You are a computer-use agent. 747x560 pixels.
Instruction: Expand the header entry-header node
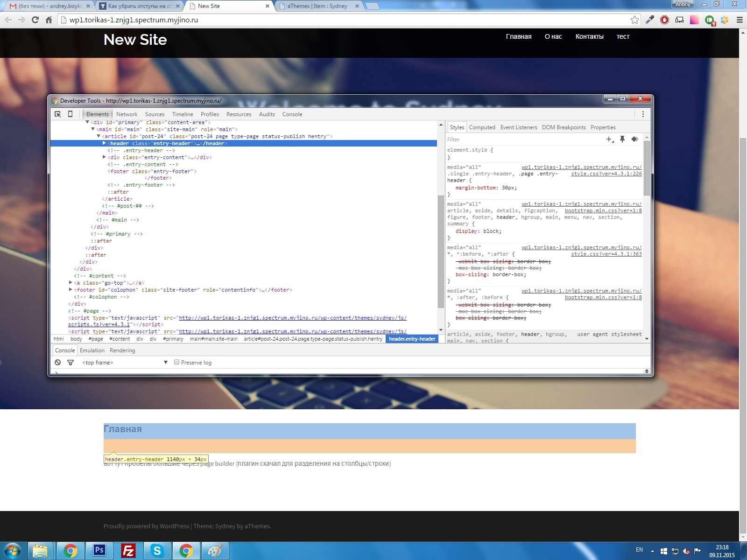104,143
